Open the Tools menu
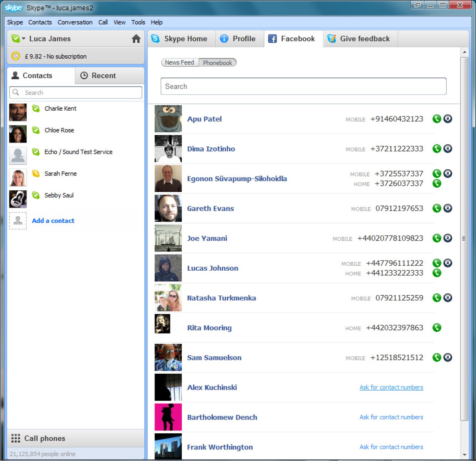The width and height of the screenshot is (476, 461). pos(138,22)
